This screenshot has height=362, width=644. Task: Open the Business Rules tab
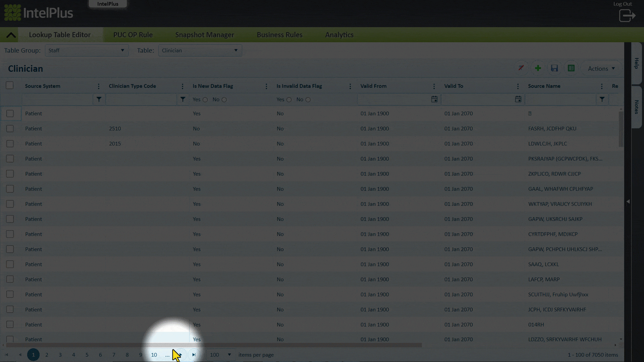click(x=279, y=35)
